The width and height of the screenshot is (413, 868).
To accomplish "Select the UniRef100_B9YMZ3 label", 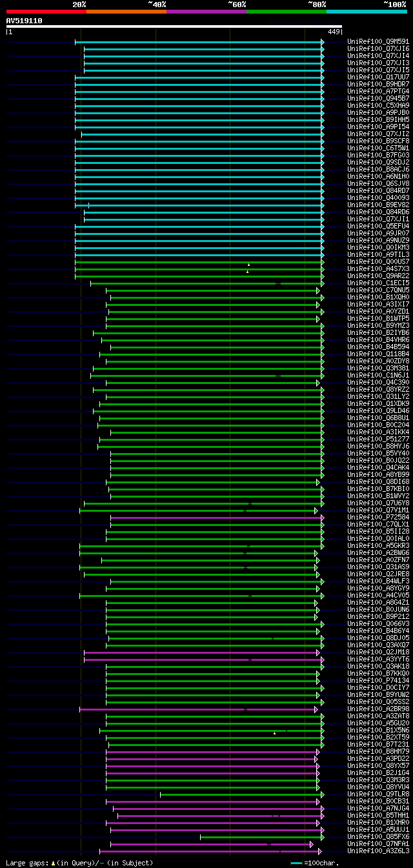I will point(378,326).
